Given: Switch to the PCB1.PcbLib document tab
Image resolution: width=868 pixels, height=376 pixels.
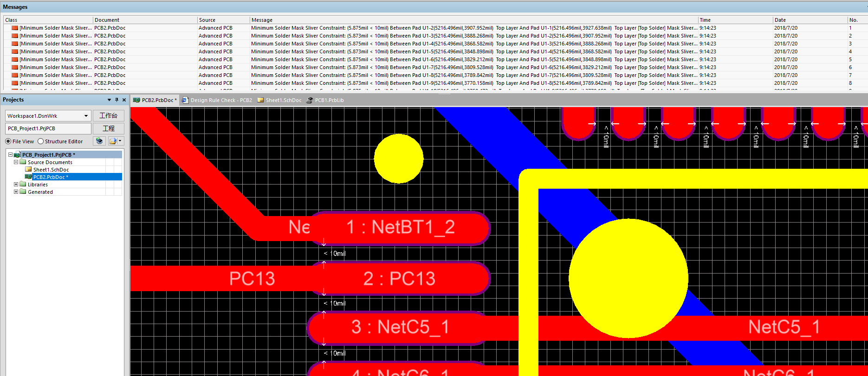Looking at the screenshot, I should 325,100.
